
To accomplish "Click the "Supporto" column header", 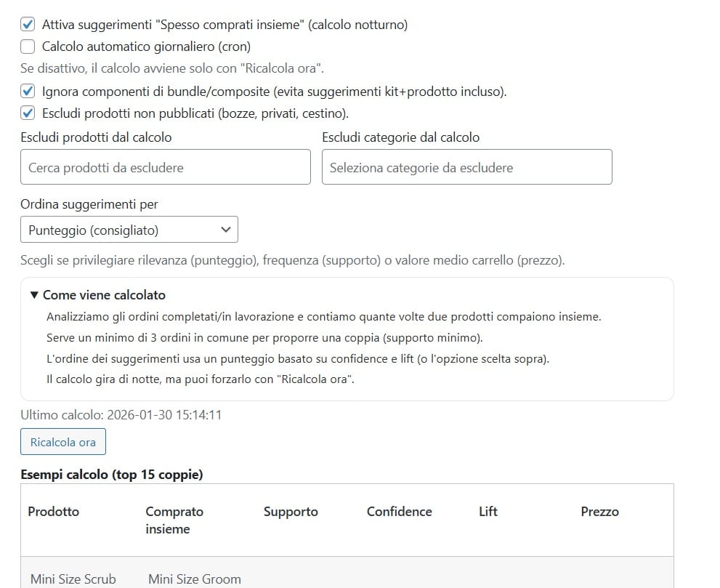I will coord(291,511).
